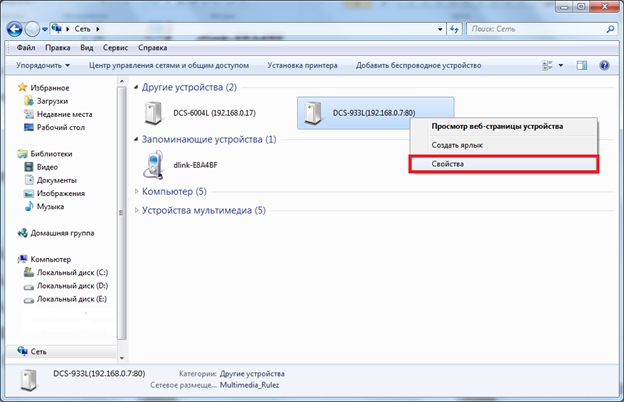The height and width of the screenshot is (402, 624).
Task: Click the Help question mark icon
Action: [604, 66]
